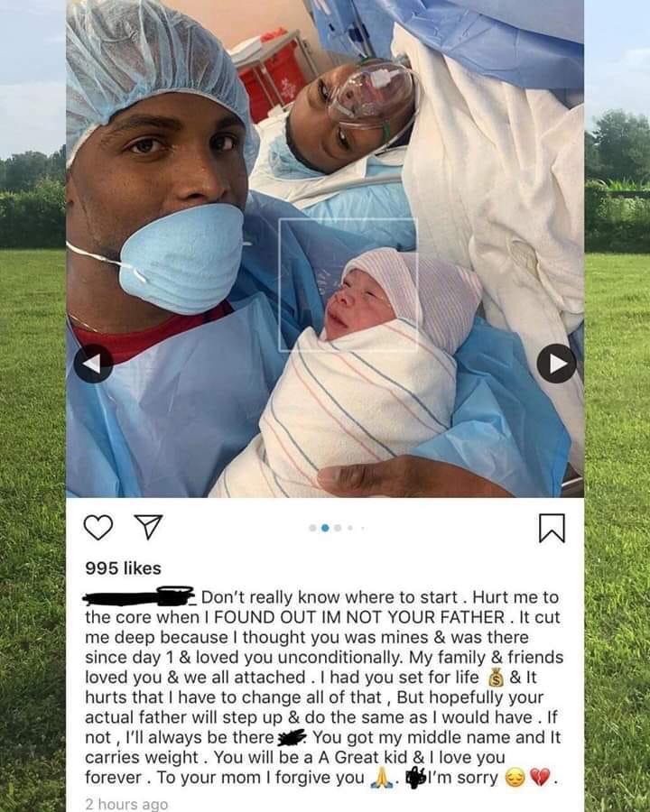Click the money bag emoji in caption
This screenshot has width=650, height=812.
(496, 678)
